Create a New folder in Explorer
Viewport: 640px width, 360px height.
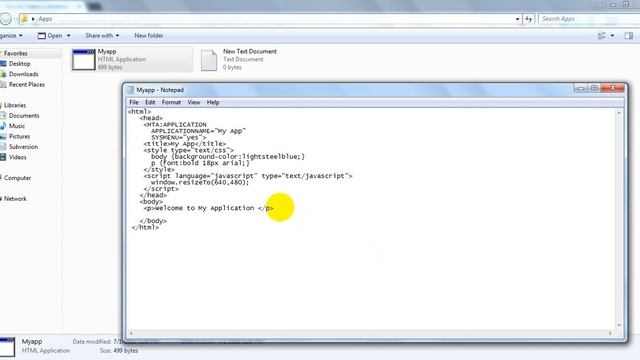(x=149, y=36)
